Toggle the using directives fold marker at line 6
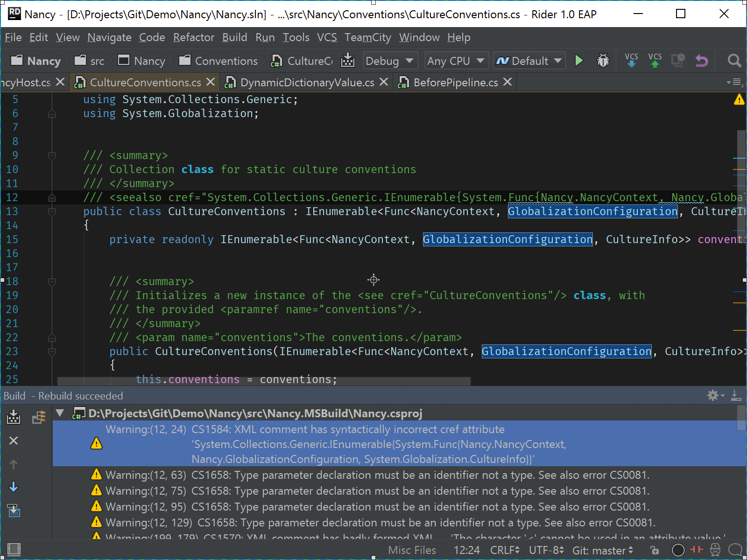 [x=52, y=113]
